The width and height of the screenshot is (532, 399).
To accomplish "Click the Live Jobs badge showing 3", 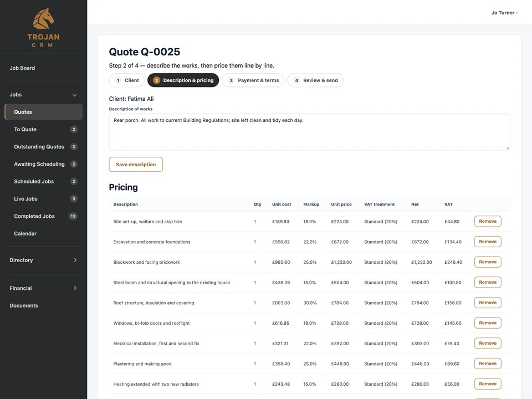I will pos(74,199).
